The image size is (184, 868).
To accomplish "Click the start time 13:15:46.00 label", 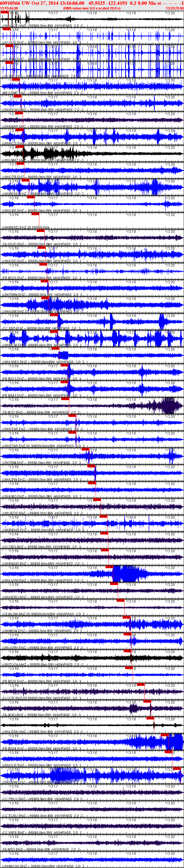I will [9, 8].
